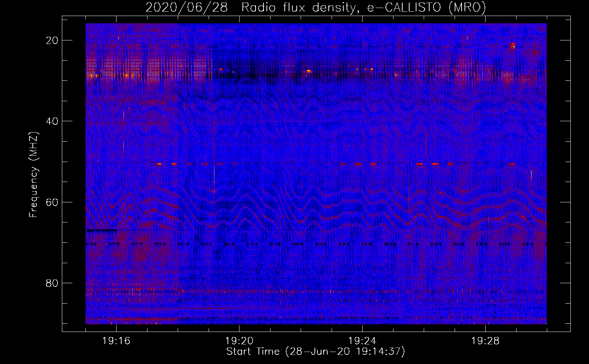Click the 'Start Time (28-Jun-20 19:14:37)' label
The height and width of the screenshot is (364, 589).
click(316, 352)
